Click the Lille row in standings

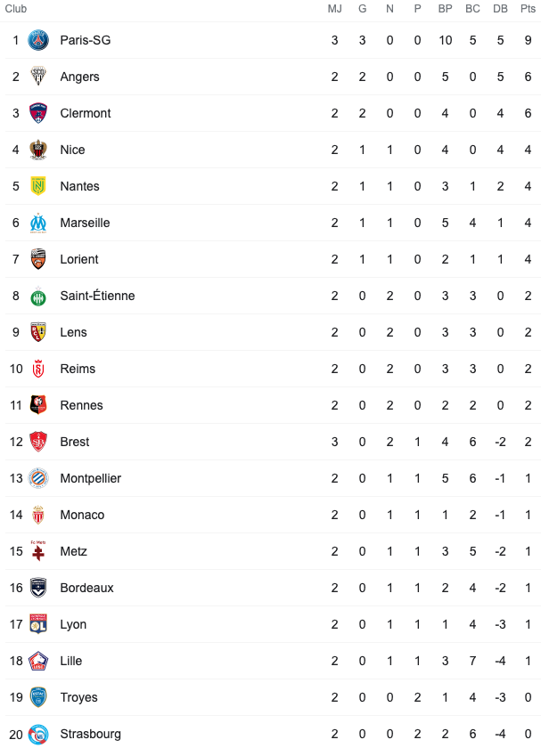[x=273, y=661]
